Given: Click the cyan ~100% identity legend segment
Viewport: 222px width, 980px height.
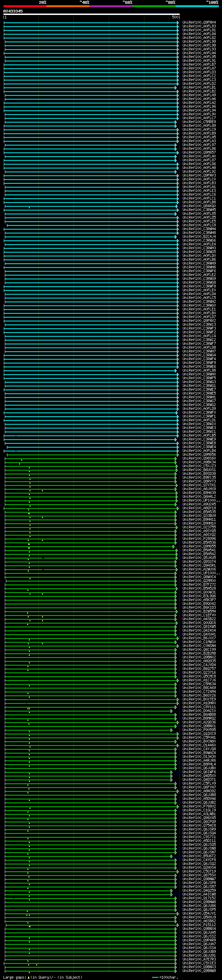Looking at the screenshot, I should (x=197, y=6).
